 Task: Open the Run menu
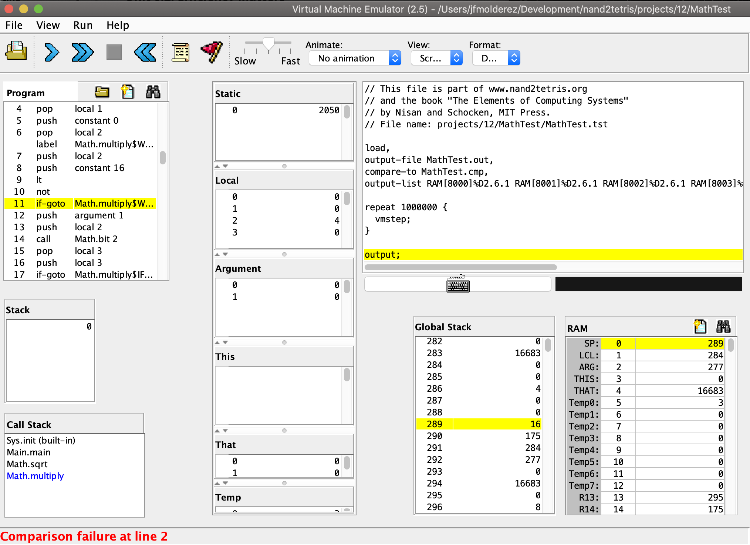[83, 24]
